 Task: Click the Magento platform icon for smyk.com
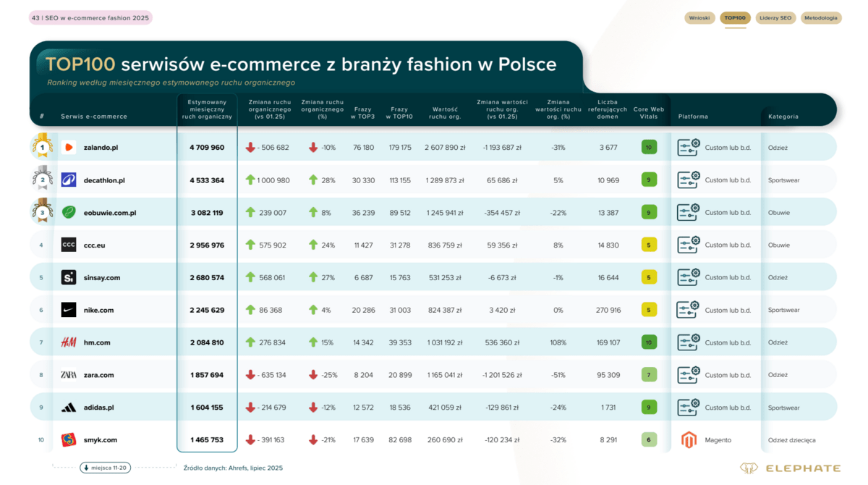tap(689, 439)
